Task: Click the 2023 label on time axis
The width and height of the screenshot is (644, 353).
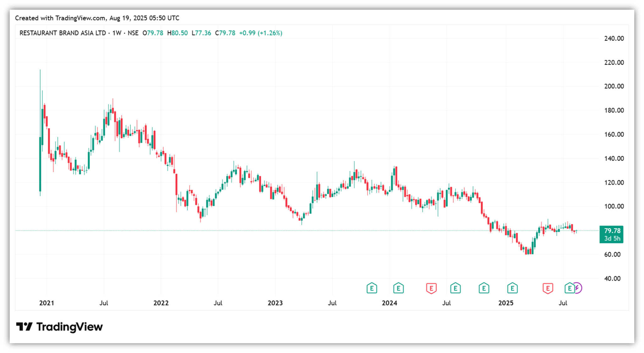Action: 275,303
